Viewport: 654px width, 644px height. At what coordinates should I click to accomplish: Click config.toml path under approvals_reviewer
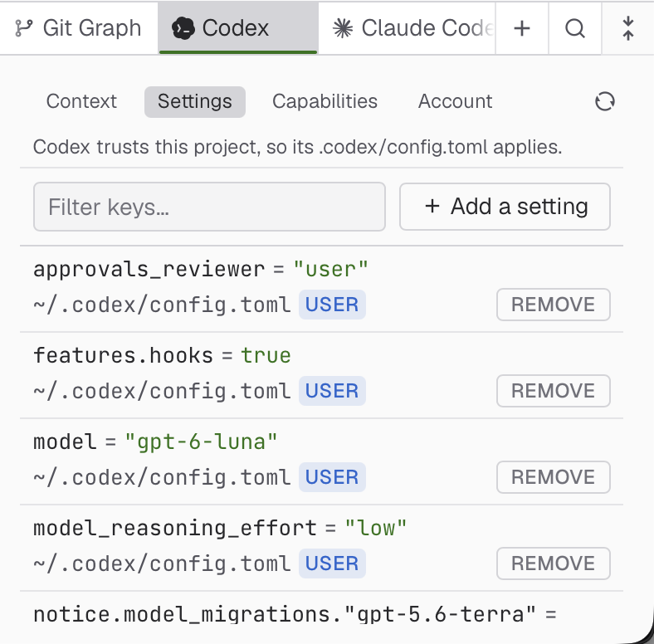click(162, 305)
